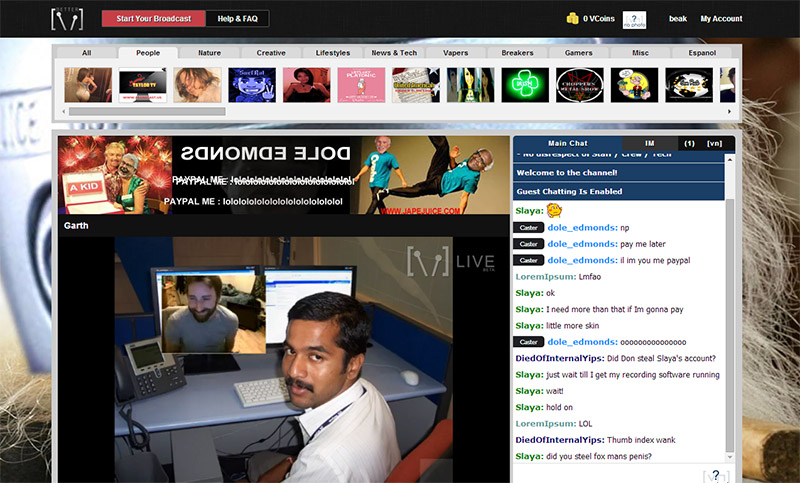Screen dimensions: 800x483
Task: Go to My Account
Action: (x=720, y=19)
